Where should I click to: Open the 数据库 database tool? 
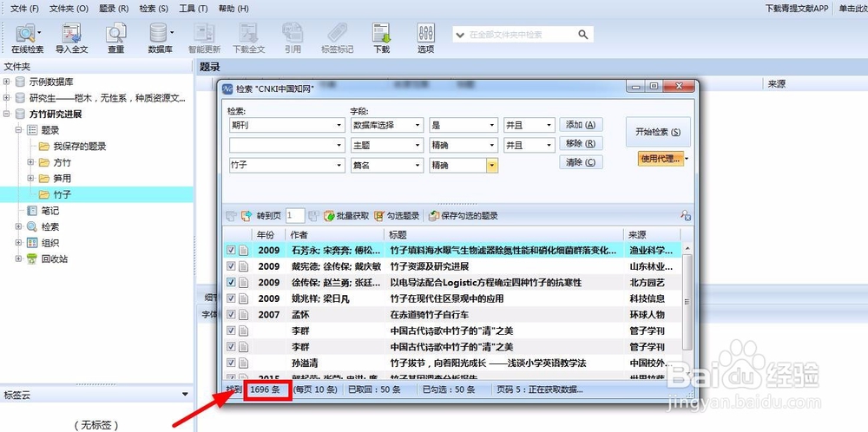pyautogui.click(x=160, y=38)
